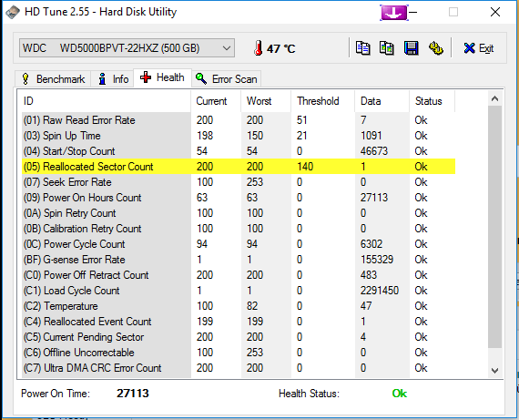Click the thermometer temperature icon
Viewport: 519px width, 420px height.
click(x=259, y=48)
